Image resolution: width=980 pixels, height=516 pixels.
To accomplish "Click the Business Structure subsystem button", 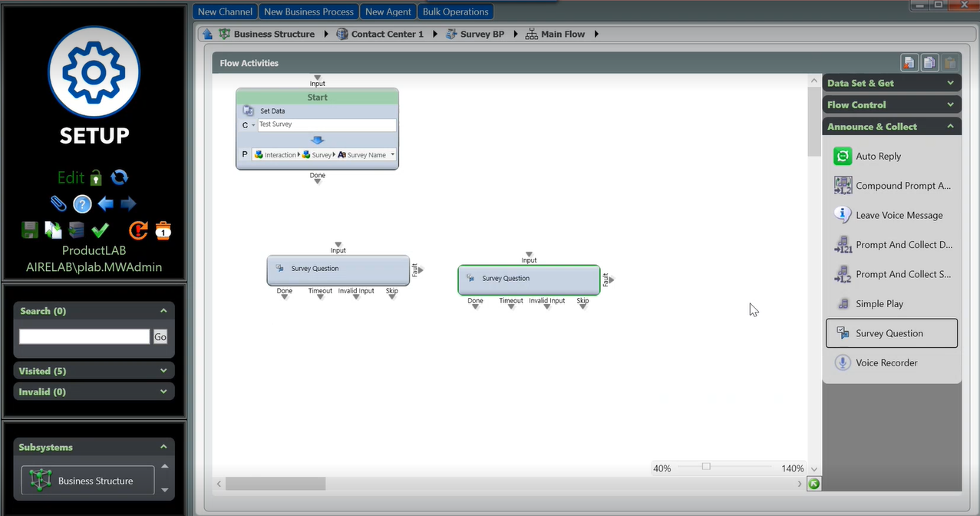I will (x=87, y=481).
